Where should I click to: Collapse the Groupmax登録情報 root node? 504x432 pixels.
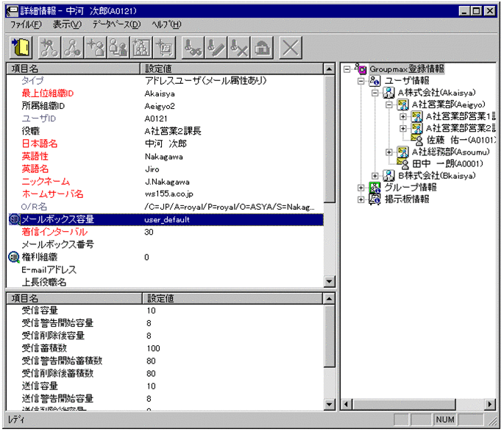[347, 69]
